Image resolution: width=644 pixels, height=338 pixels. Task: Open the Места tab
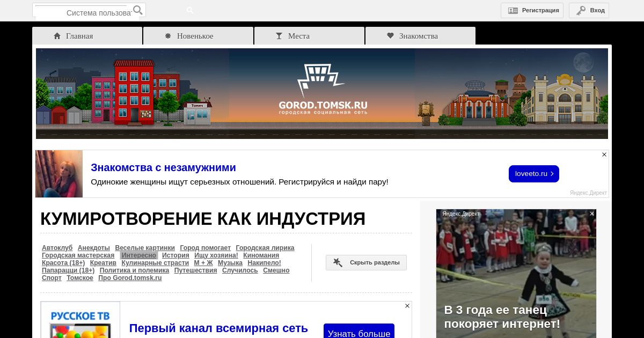(x=309, y=36)
